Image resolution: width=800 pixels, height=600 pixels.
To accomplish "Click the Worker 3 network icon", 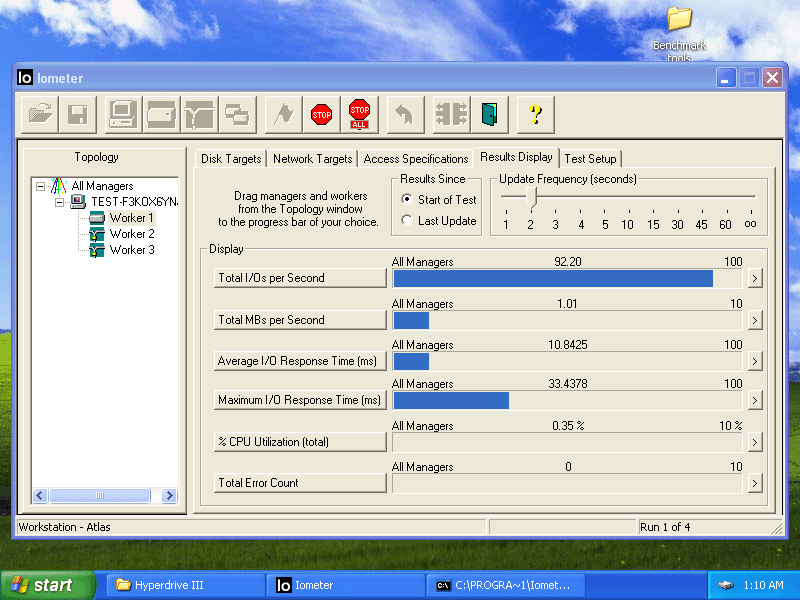I will [x=97, y=251].
